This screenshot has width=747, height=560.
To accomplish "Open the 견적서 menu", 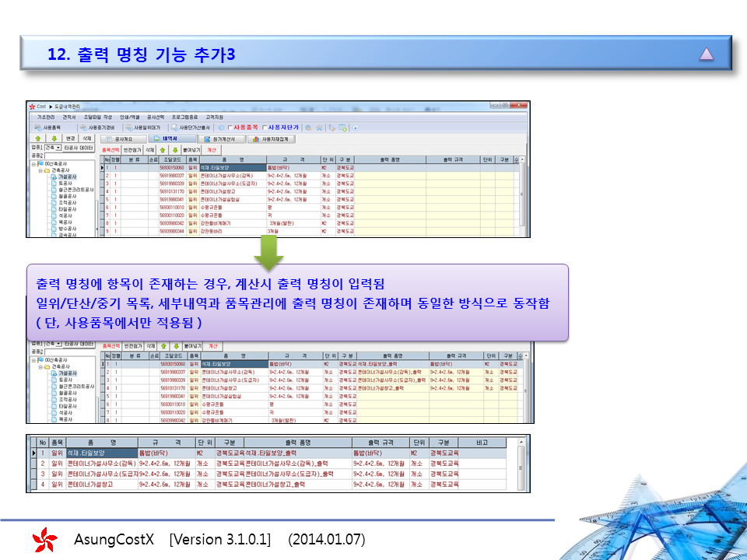I will pos(69,117).
